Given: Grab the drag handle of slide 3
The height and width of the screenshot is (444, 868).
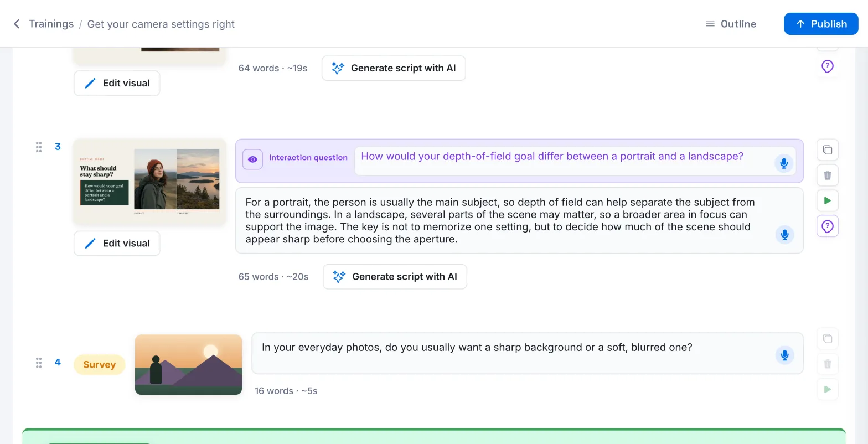Looking at the screenshot, I should 39,147.
